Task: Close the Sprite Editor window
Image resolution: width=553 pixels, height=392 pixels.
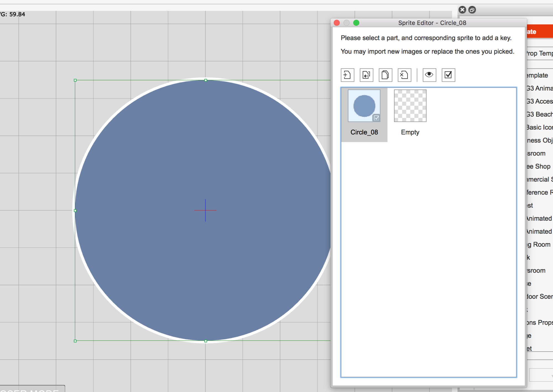Action: (x=337, y=23)
